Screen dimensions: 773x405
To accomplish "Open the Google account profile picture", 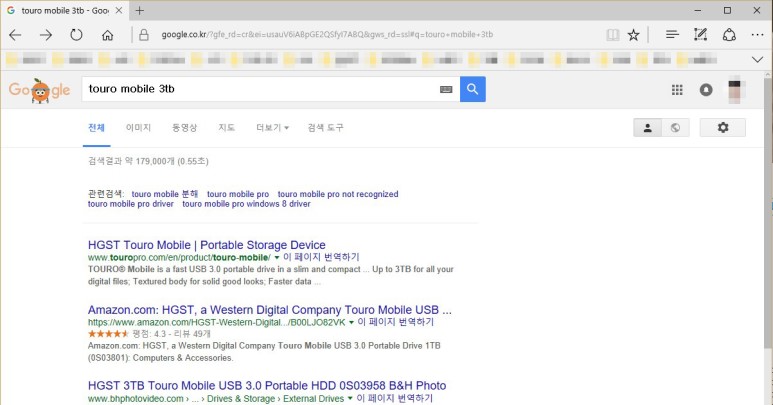I will click(x=735, y=92).
